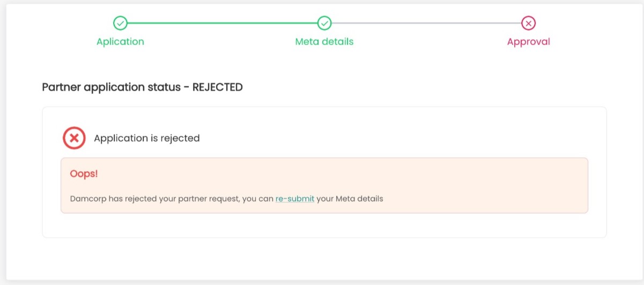The height and width of the screenshot is (285, 644).
Task: Select the Application step label
Action: tap(120, 41)
